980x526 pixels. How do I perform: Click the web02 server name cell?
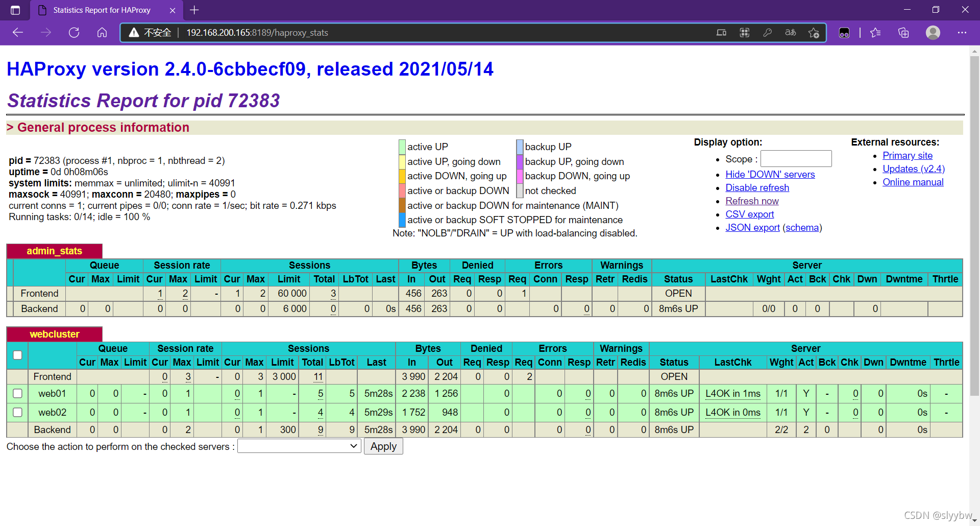click(x=52, y=412)
